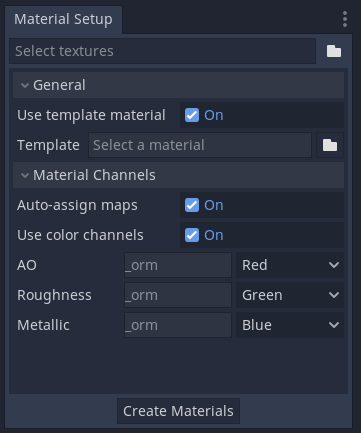The height and width of the screenshot is (433, 361).
Task: Focus the Roughness suffix field _orm
Action: point(178,295)
